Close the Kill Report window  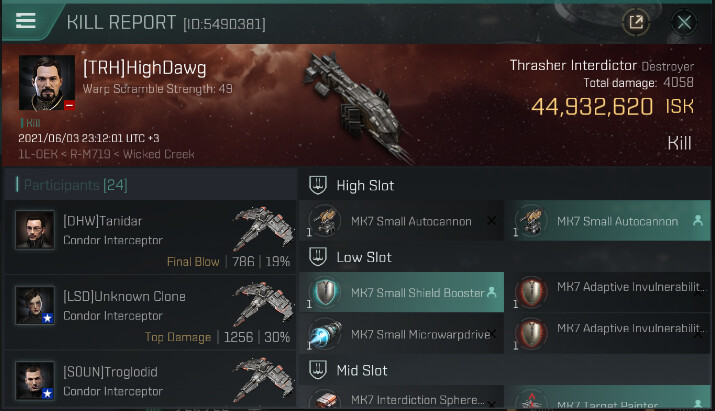[684, 22]
